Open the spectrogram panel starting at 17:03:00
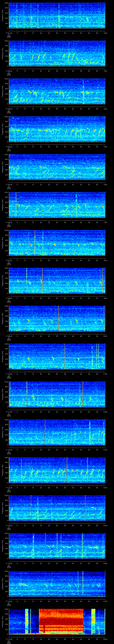The width and height of the screenshot is (114, 644). [x=57, y=91]
